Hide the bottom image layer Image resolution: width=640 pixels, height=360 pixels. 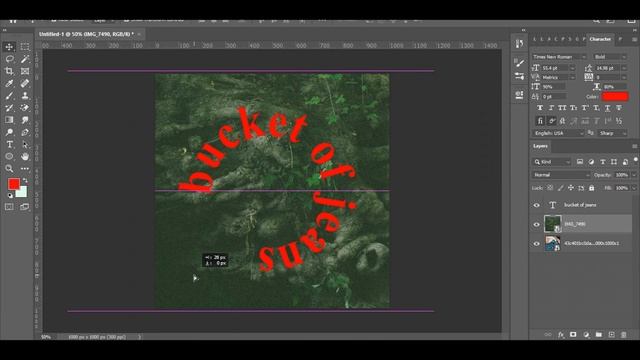pos(537,244)
